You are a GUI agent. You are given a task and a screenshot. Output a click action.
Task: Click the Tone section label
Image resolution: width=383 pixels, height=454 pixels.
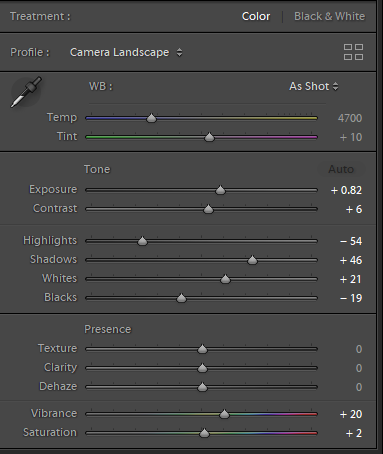[x=97, y=169]
